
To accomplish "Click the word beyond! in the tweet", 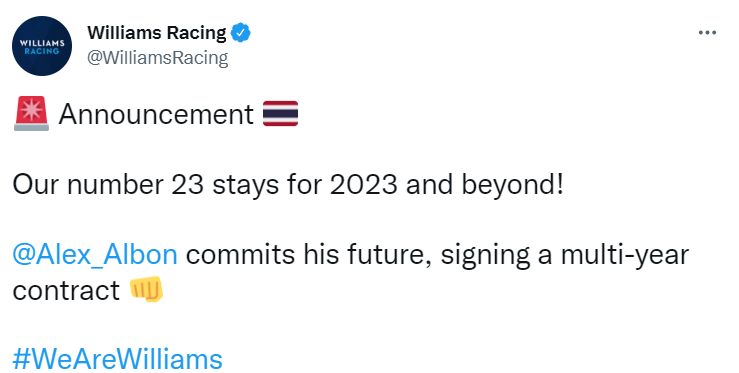I will tap(512, 185).
